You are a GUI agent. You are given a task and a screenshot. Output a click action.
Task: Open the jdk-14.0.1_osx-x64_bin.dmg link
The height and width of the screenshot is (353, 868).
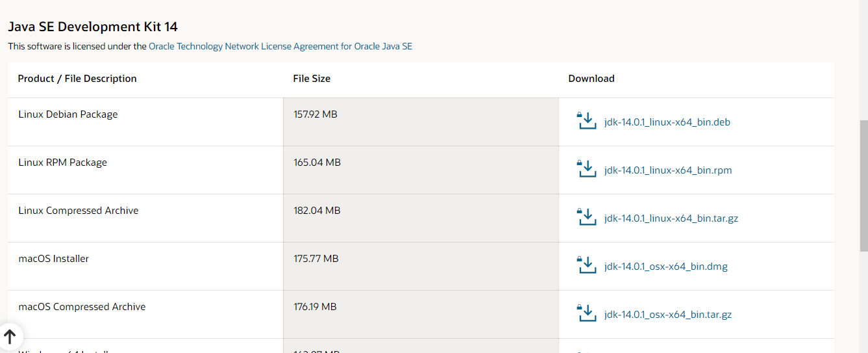pyautogui.click(x=665, y=267)
